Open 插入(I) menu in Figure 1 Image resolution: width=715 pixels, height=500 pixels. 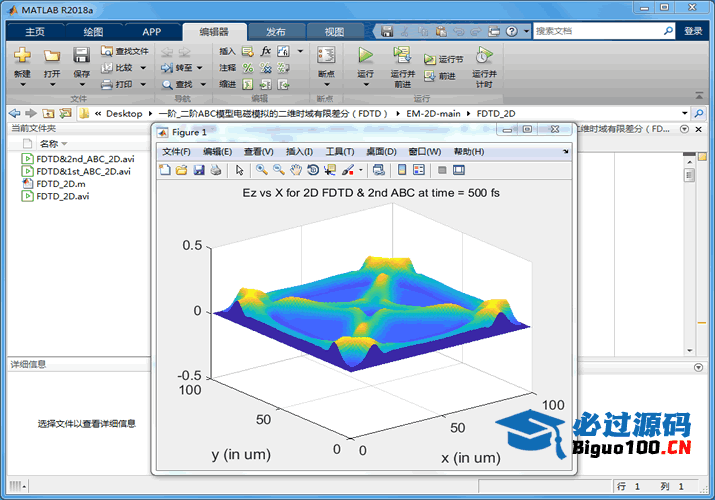pyautogui.click(x=299, y=151)
